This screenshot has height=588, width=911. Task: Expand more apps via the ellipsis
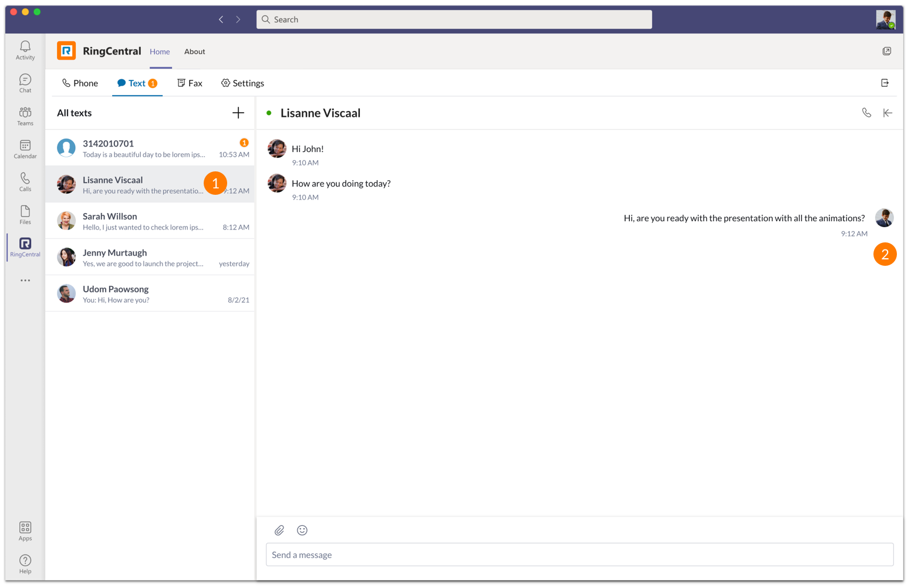point(25,281)
